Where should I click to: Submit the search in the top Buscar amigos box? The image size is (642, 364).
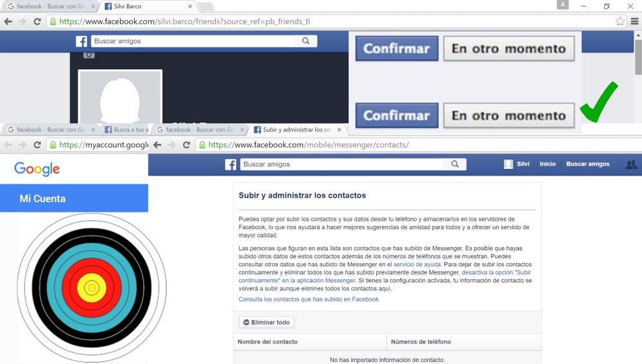click(306, 41)
